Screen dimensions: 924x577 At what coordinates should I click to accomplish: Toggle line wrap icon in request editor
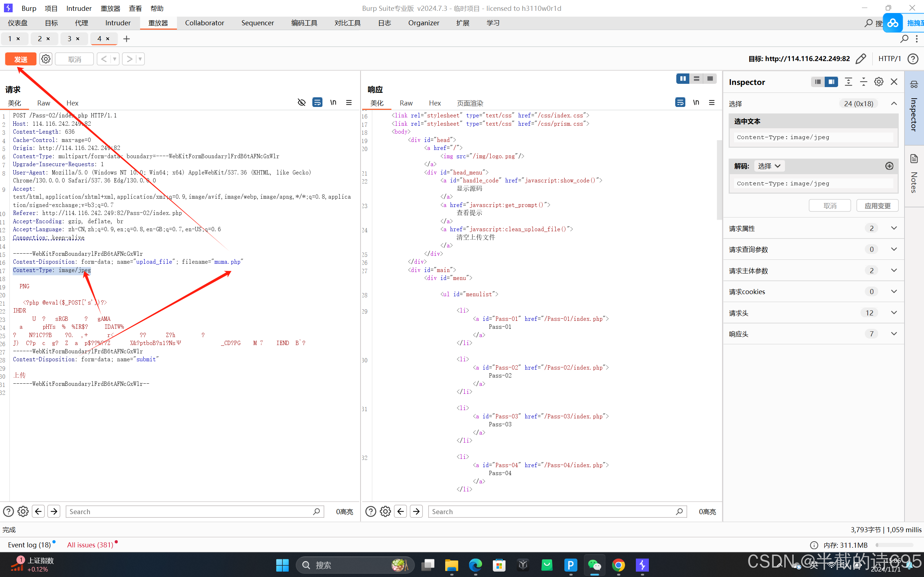(x=317, y=102)
